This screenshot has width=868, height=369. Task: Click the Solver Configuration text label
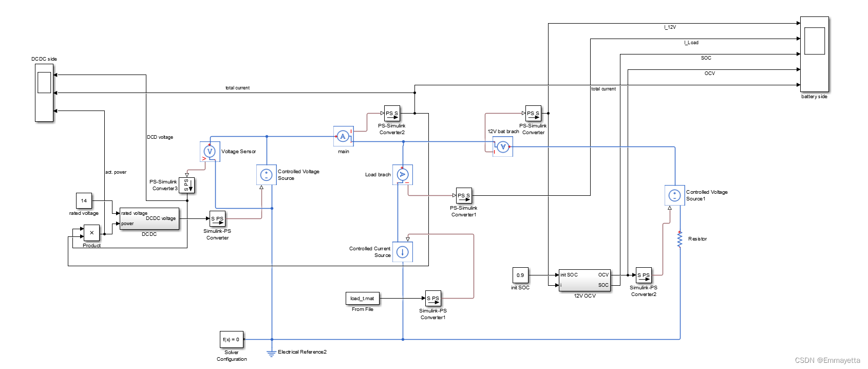pos(232,356)
